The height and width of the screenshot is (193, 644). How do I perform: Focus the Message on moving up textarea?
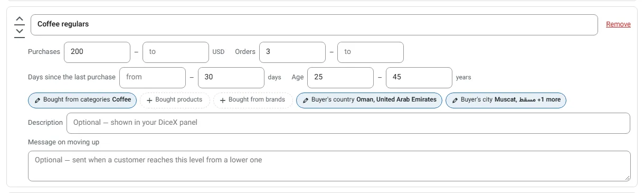coord(329,166)
